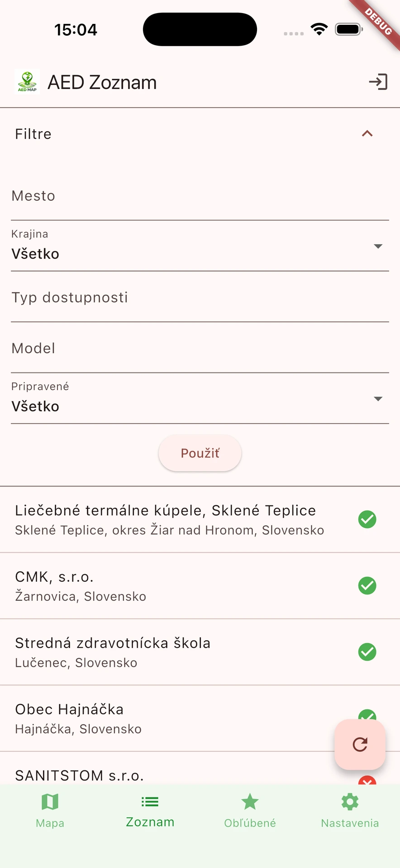Image resolution: width=400 pixels, height=868 pixels.
Task: Expand the Pripravené dropdown
Action: [x=200, y=399]
